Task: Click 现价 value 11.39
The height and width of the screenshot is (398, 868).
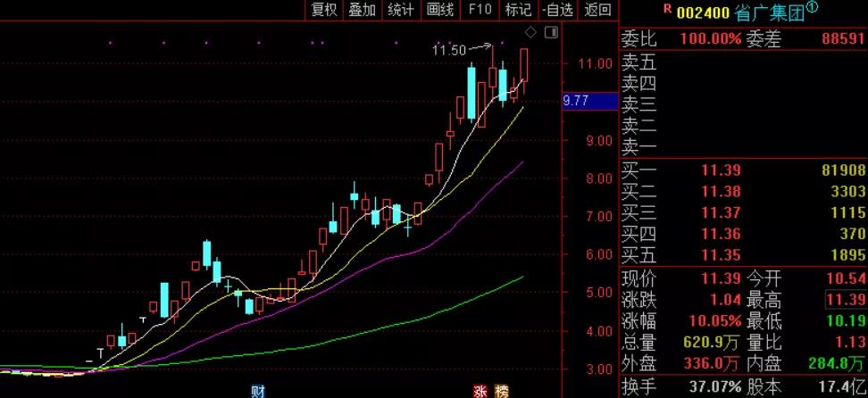Action: pyautogui.click(x=722, y=278)
